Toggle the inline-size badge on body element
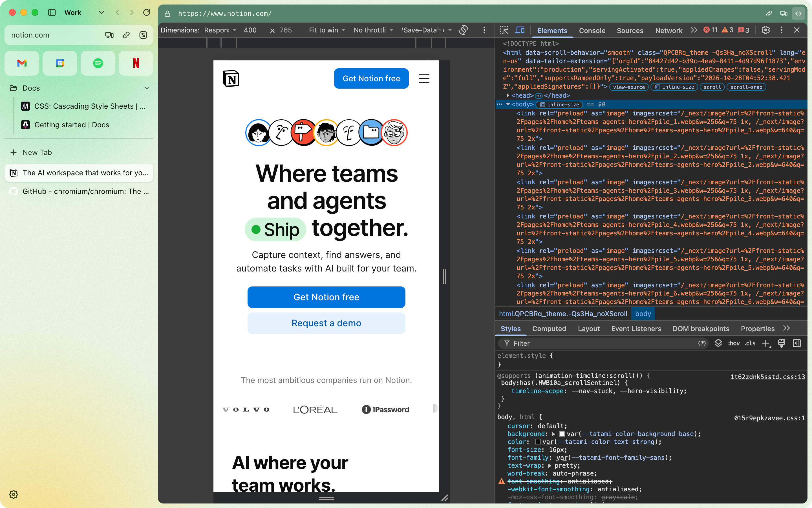Screen dimensions: 812x508 click(560, 104)
